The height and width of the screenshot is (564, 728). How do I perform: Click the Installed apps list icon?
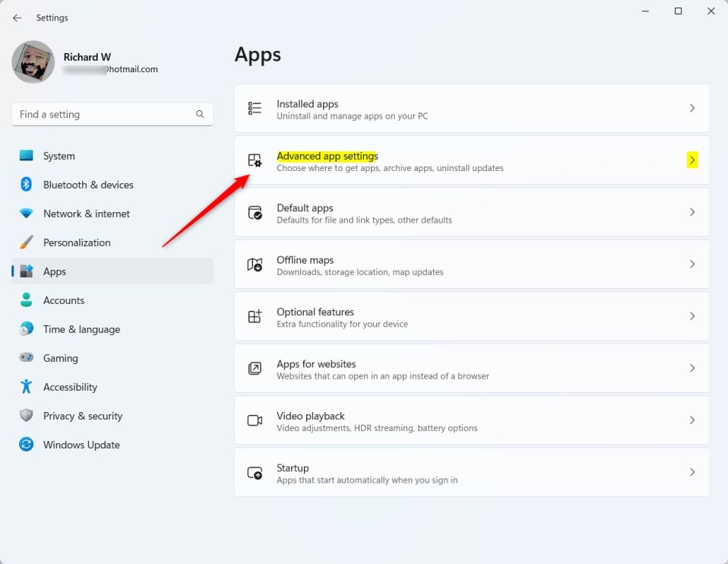pos(255,109)
